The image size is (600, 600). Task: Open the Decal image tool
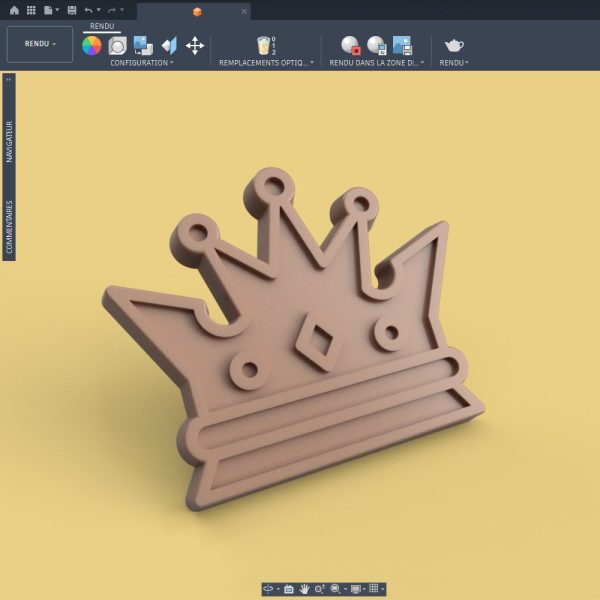coord(143,46)
